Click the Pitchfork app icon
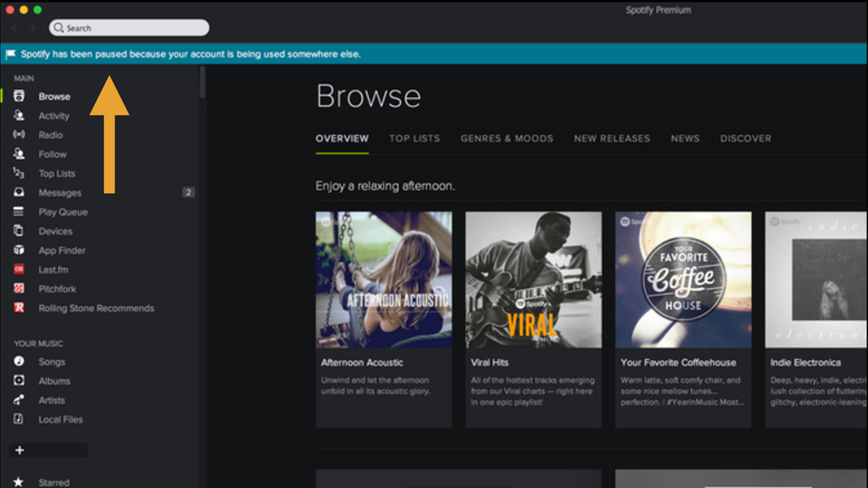This screenshot has height=488, width=868. coord(19,288)
